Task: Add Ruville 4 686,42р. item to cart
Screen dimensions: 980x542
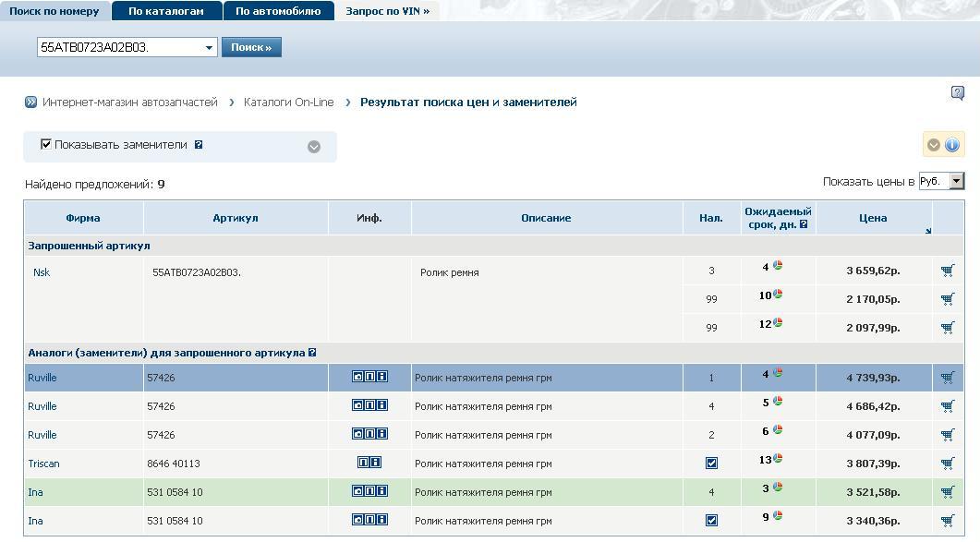Action: 948,406
